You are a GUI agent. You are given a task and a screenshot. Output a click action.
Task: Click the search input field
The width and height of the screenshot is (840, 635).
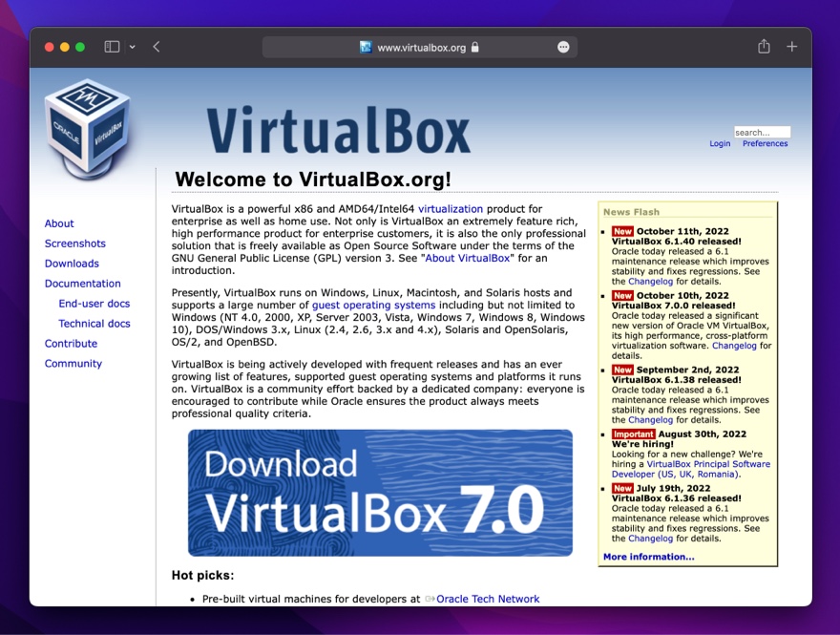pos(764,132)
